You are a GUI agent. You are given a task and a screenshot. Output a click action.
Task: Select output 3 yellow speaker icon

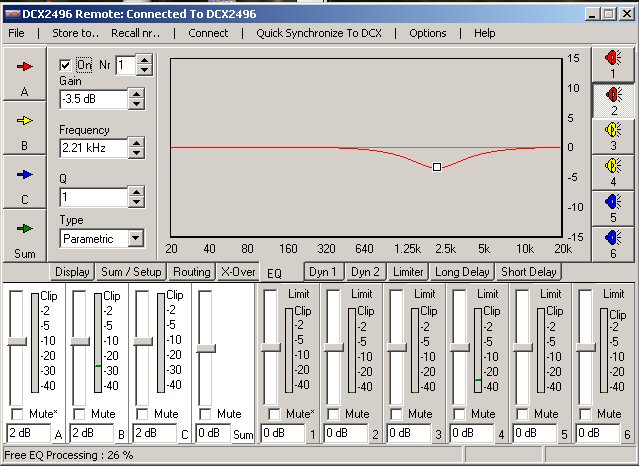(613, 130)
